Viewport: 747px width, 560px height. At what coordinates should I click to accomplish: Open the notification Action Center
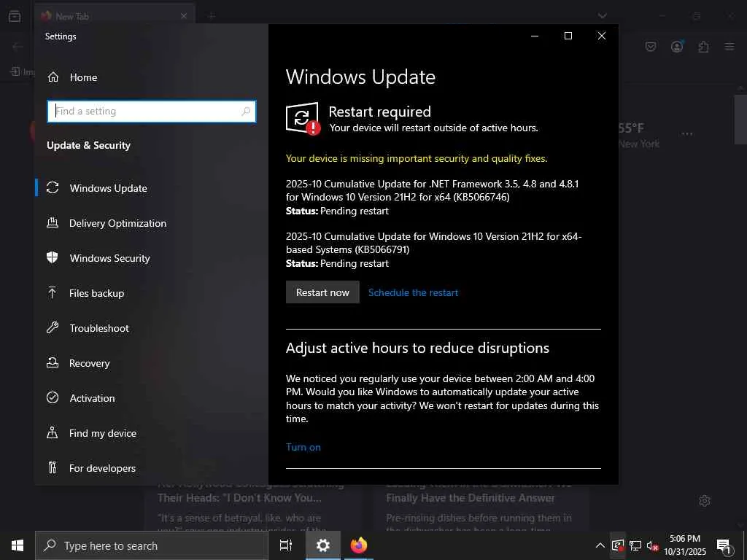(x=724, y=545)
